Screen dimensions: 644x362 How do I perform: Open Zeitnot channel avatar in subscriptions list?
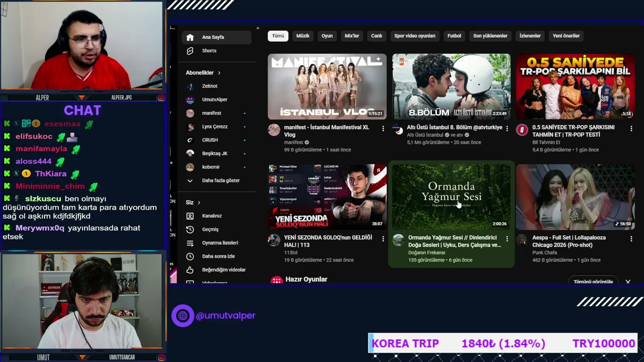pos(190,86)
